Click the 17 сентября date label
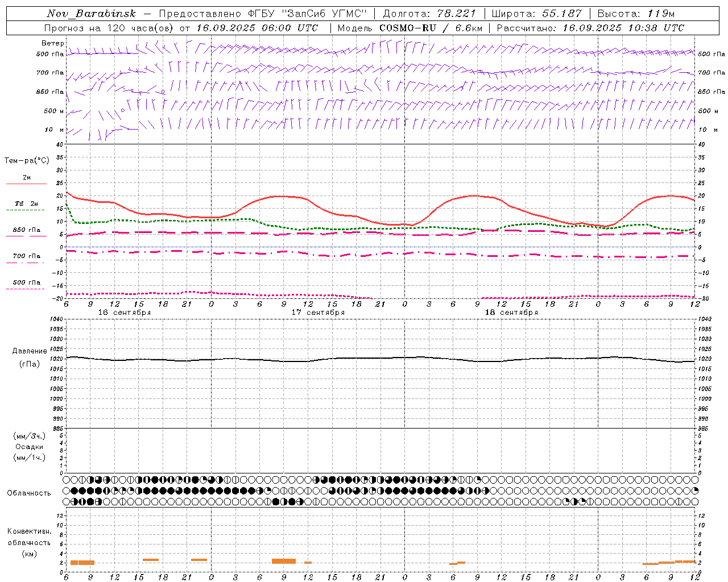Viewport: 728px width, 582px height. [x=318, y=313]
